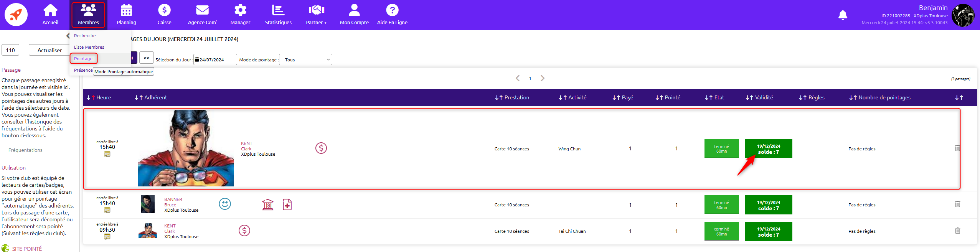Open the Manager settings section
The image size is (980, 252).
pyautogui.click(x=240, y=15)
